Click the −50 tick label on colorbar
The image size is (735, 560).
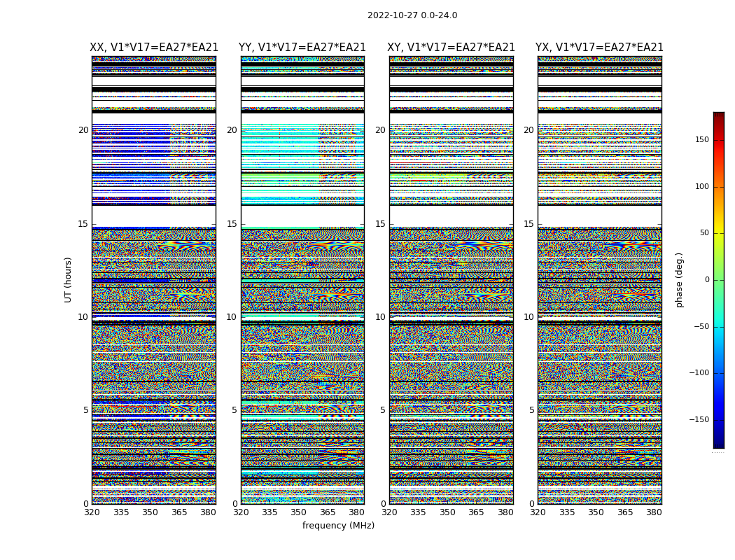(x=701, y=327)
